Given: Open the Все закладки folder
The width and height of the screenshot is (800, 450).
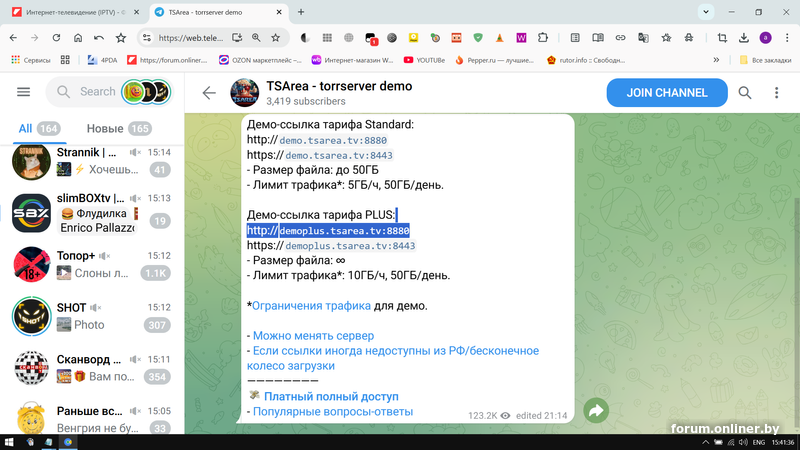Looking at the screenshot, I should point(765,60).
